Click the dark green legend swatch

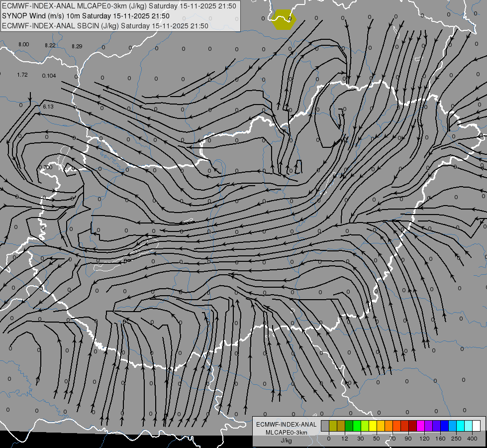tap(349, 426)
